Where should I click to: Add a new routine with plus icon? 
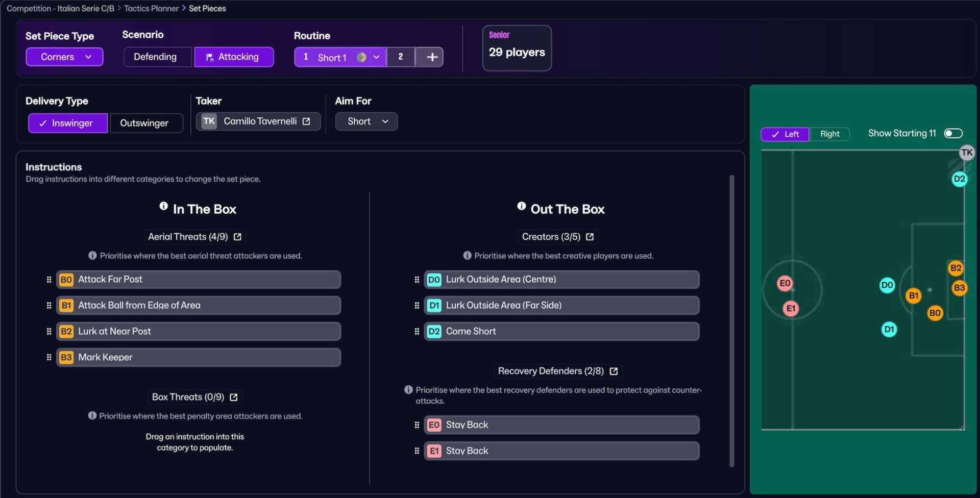click(x=431, y=57)
